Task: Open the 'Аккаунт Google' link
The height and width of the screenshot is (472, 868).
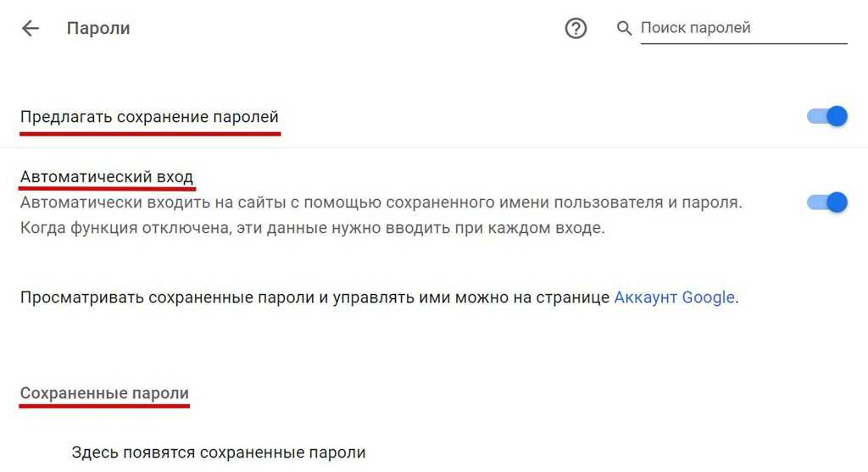Action: pyautogui.click(x=674, y=297)
